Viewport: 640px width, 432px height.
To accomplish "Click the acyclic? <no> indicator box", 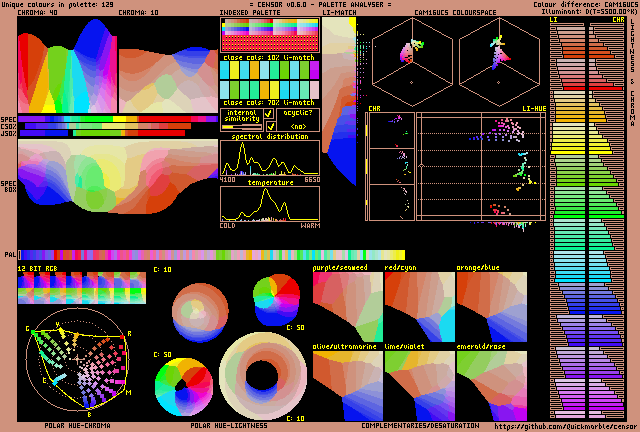I will pyautogui.click(x=298, y=120).
